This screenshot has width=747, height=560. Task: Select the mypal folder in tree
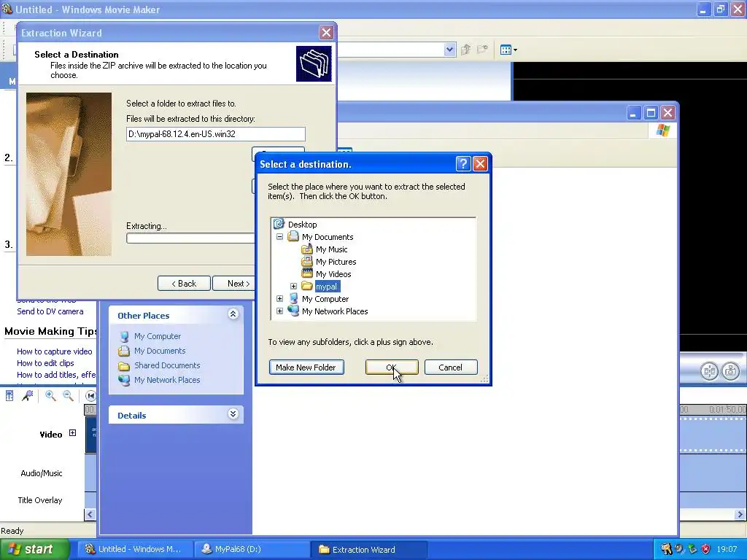[x=326, y=286]
